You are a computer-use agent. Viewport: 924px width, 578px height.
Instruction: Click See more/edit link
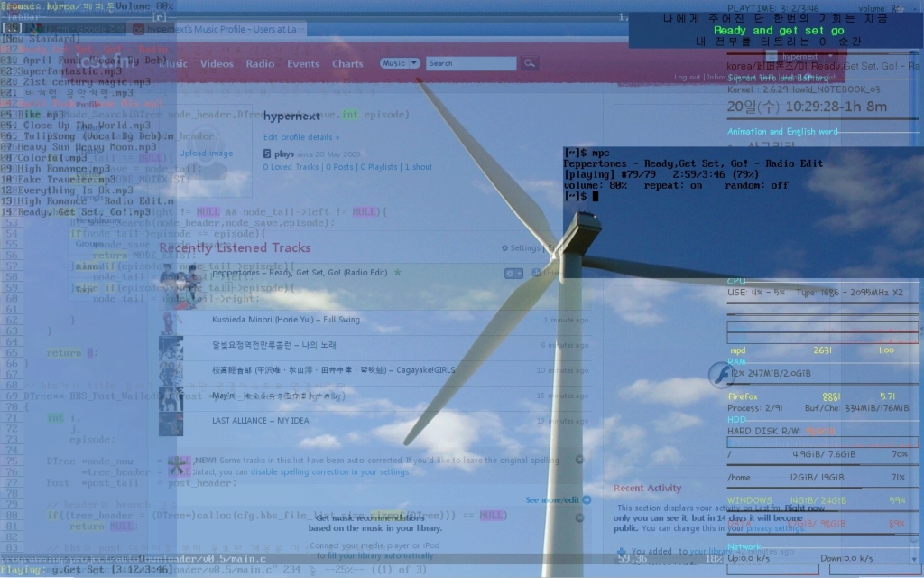(x=552, y=499)
